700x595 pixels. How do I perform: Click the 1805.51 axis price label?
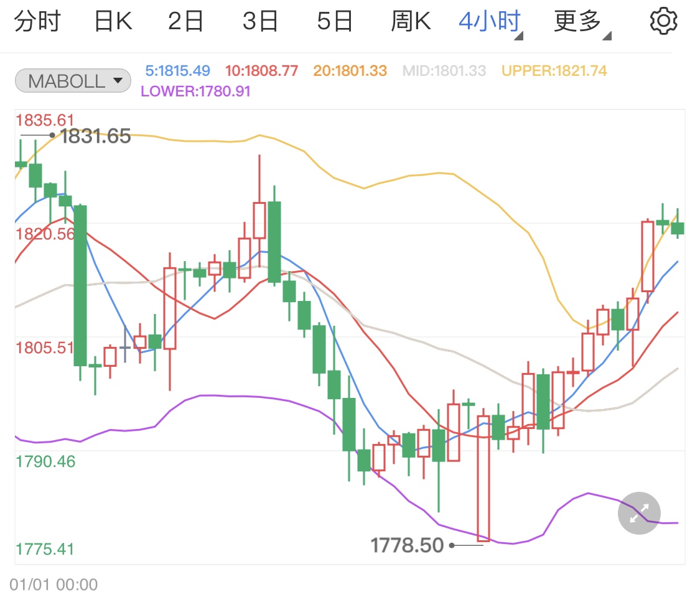click(45, 348)
